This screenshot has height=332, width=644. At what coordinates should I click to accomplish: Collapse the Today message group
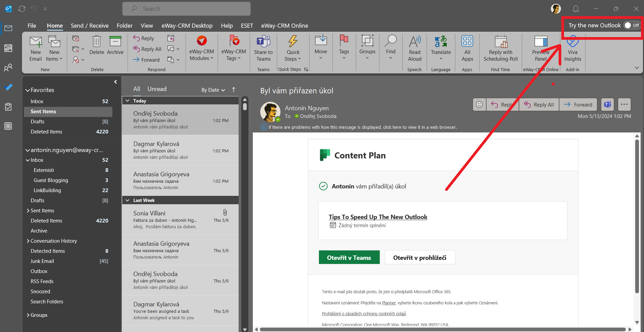tap(128, 101)
